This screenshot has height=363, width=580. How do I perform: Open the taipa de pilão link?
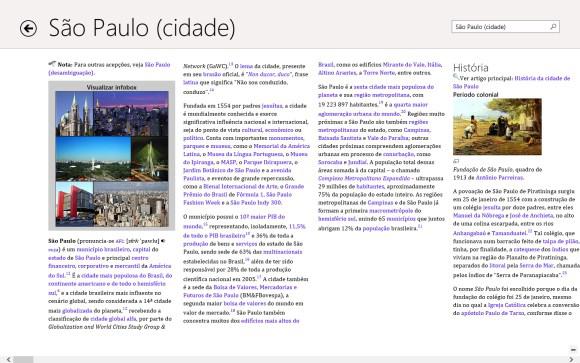pos(560,241)
